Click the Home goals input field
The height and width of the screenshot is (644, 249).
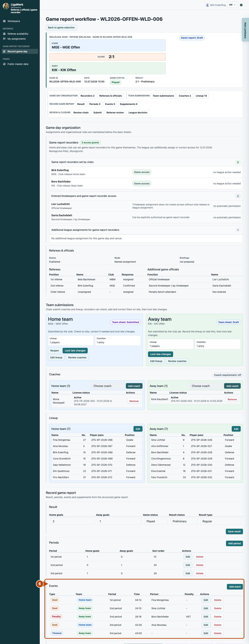pyautogui.click(x=72, y=521)
